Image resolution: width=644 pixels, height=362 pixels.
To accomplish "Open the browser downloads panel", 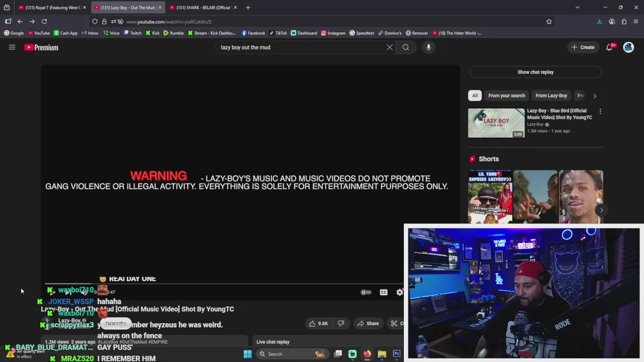I will [x=599, y=22].
